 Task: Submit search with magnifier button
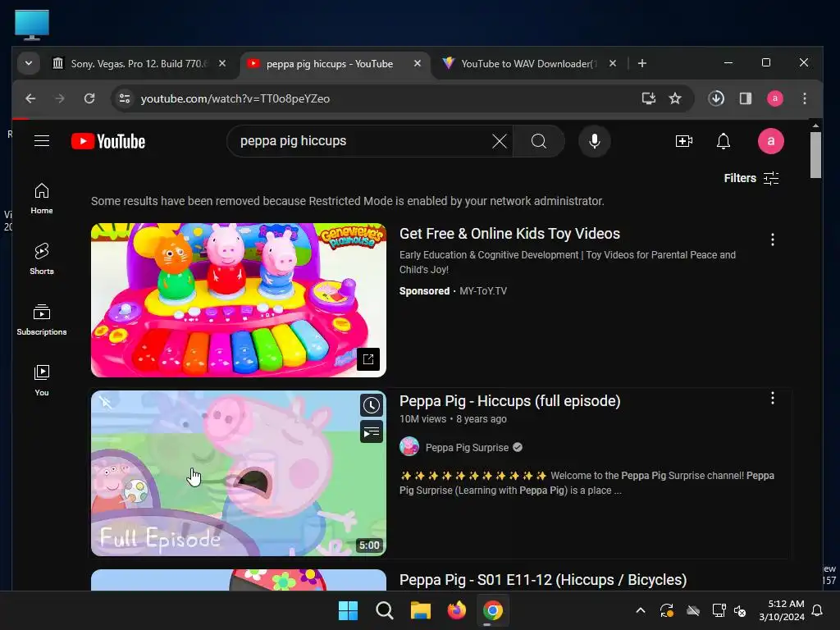[x=539, y=141]
